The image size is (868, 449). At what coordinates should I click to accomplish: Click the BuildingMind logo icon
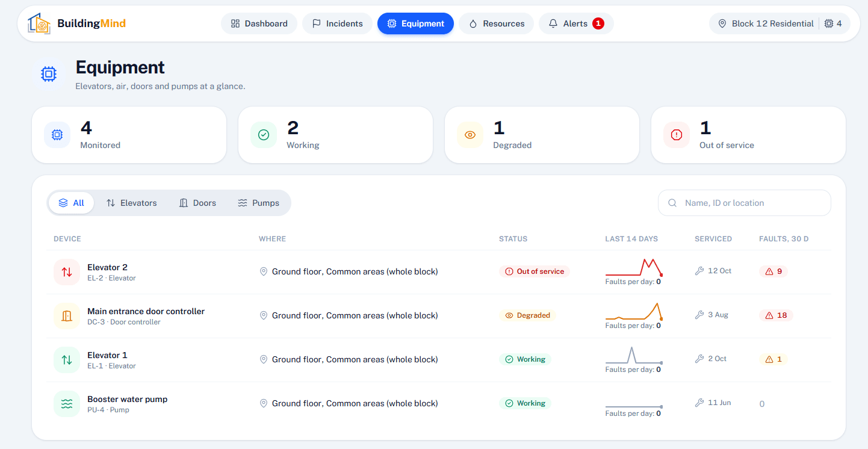click(x=39, y=23)
